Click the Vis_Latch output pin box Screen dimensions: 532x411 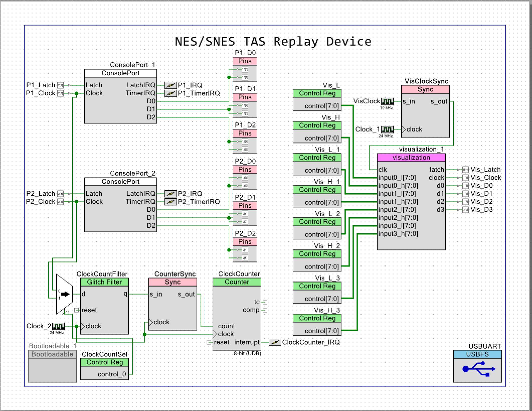coord(465,170)
